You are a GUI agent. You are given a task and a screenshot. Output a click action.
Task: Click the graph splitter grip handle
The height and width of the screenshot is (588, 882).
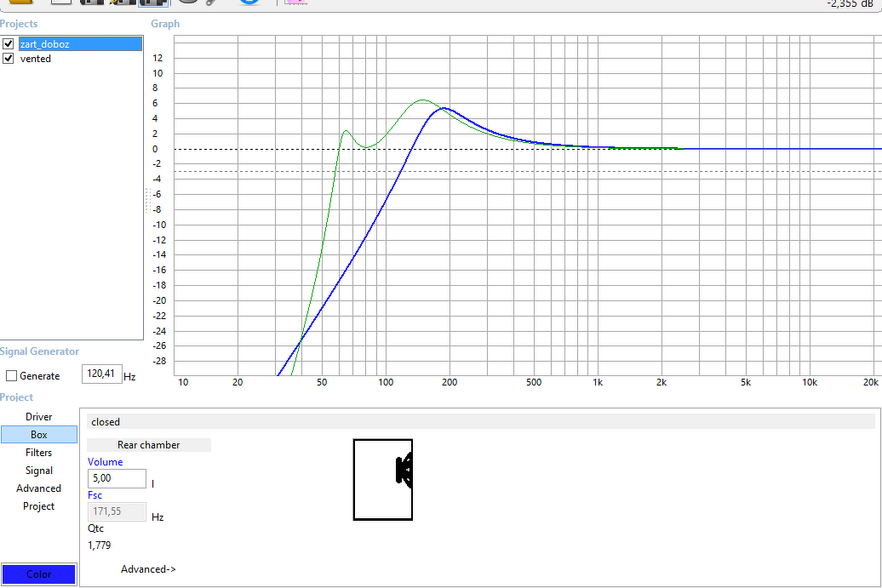point(148,201)
